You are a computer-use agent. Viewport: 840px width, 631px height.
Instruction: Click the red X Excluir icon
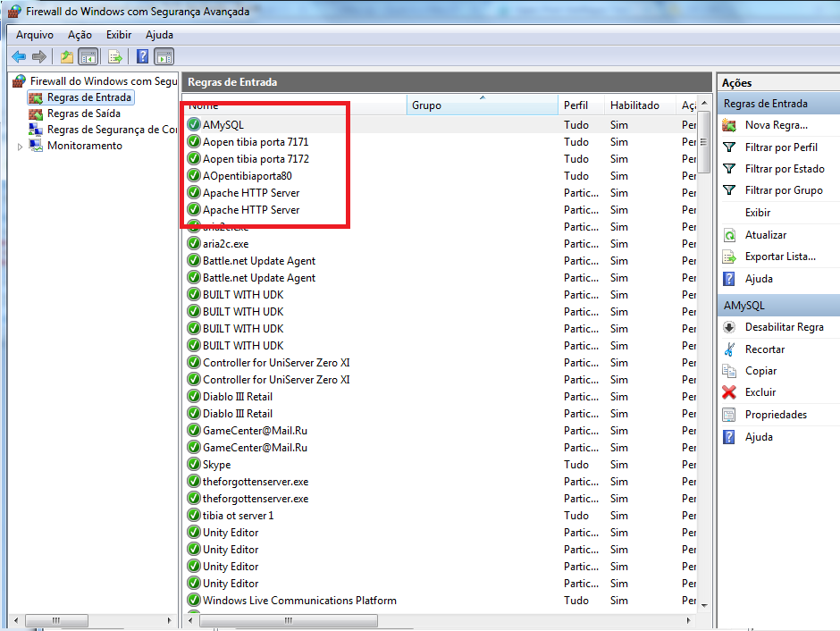coord(729,392)
